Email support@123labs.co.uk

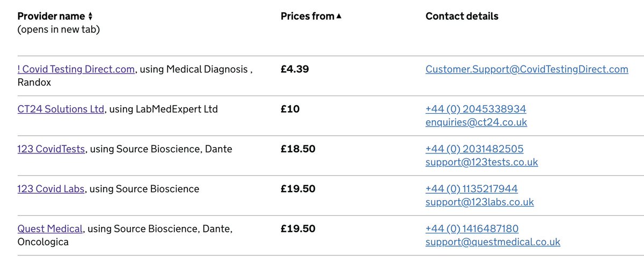pyautogui.click(x=480, y=202)
